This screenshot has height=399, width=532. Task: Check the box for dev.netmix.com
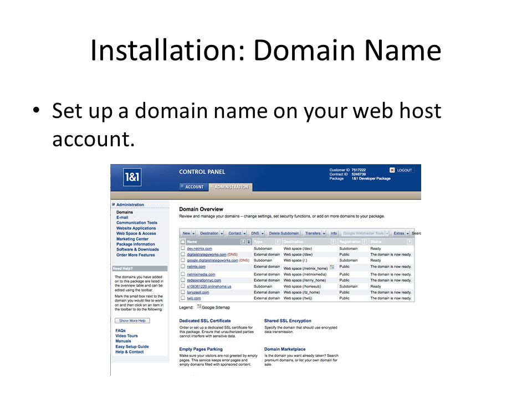click(183, 248)
